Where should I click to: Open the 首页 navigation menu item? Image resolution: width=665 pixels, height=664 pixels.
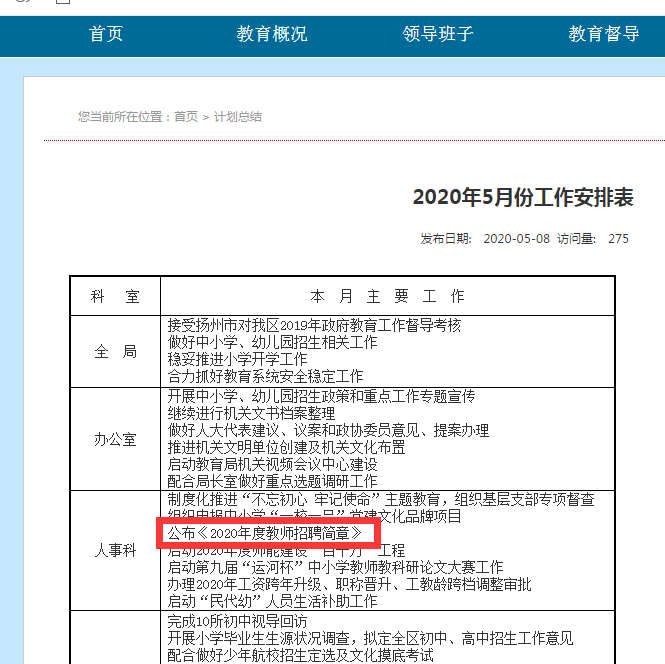point(106,34)
